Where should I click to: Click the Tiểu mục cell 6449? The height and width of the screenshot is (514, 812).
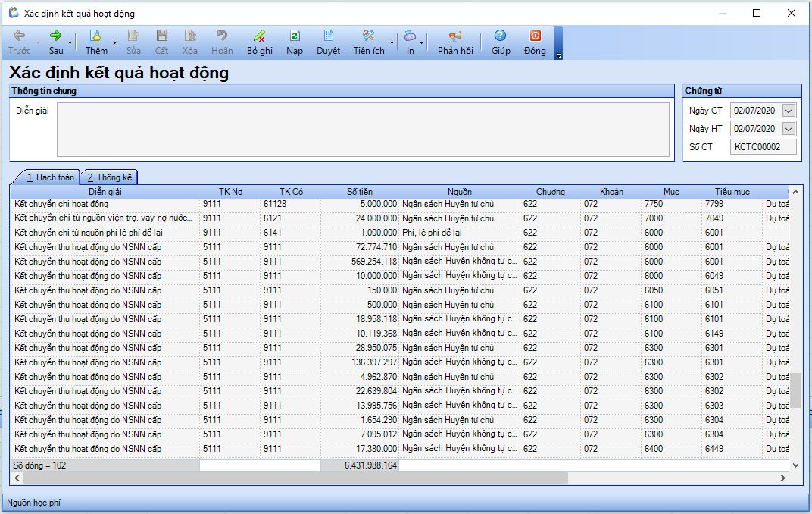pos(732,449)
